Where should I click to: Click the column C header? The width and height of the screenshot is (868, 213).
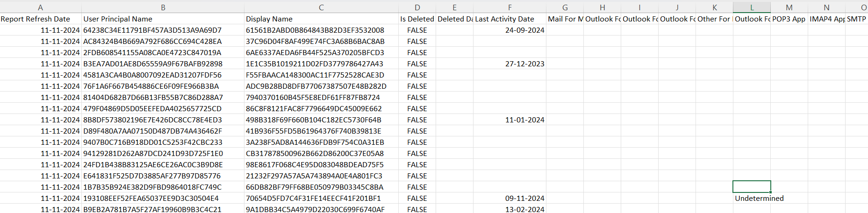click(x=321, y=7)
